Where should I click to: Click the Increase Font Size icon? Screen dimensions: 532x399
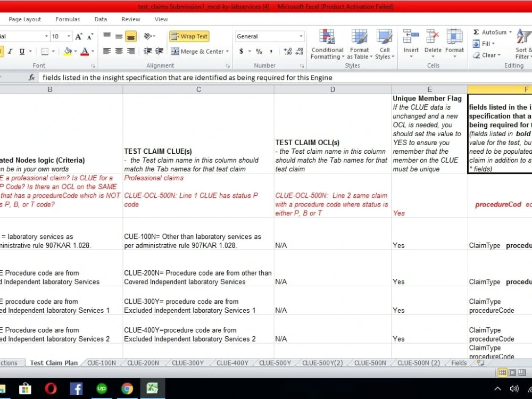(x=79, y=36)
